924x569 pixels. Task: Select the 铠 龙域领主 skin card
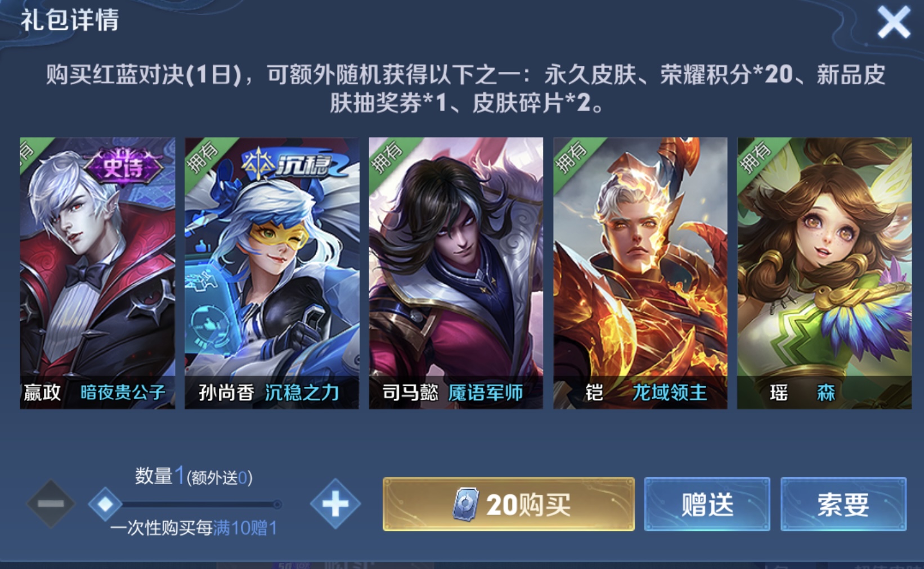[640, 273]
